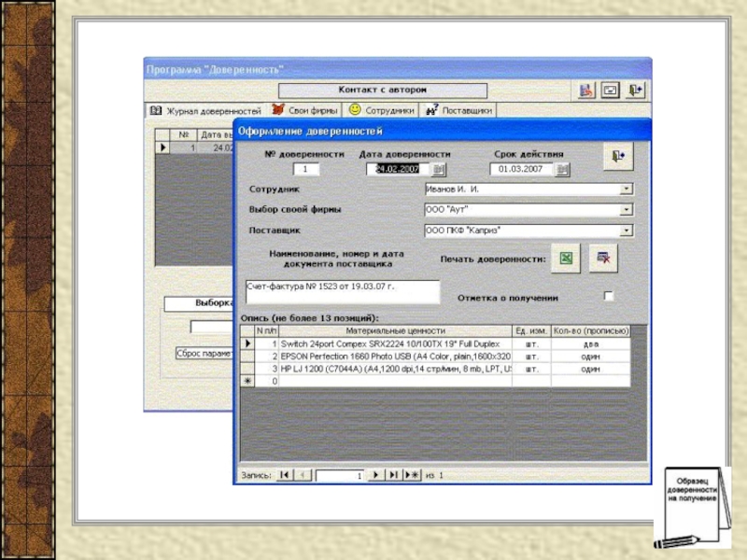Screen dimensions: 747x560
Task: Click Switch 24port Compex SRX2224 cell
Action: pos(395,343)
